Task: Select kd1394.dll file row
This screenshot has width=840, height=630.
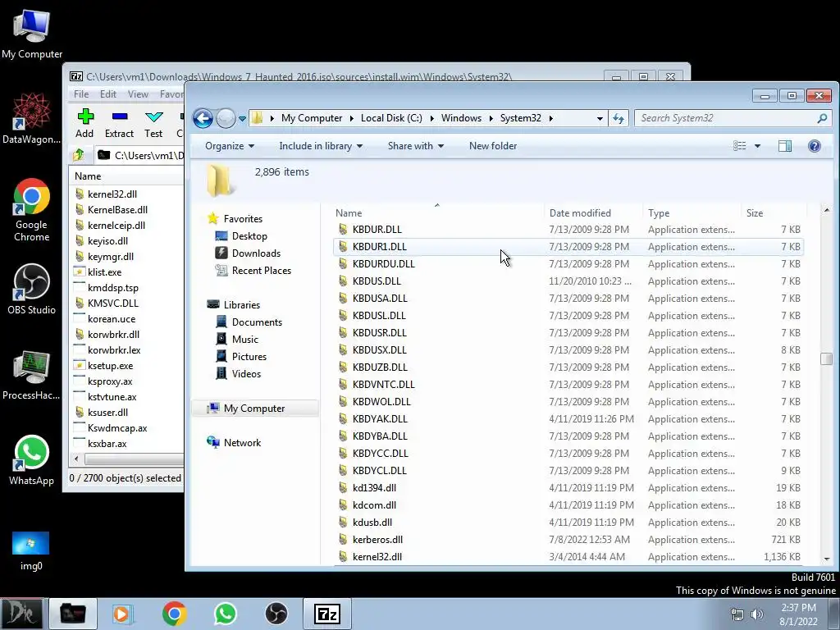Action: [x=568, y=488]
